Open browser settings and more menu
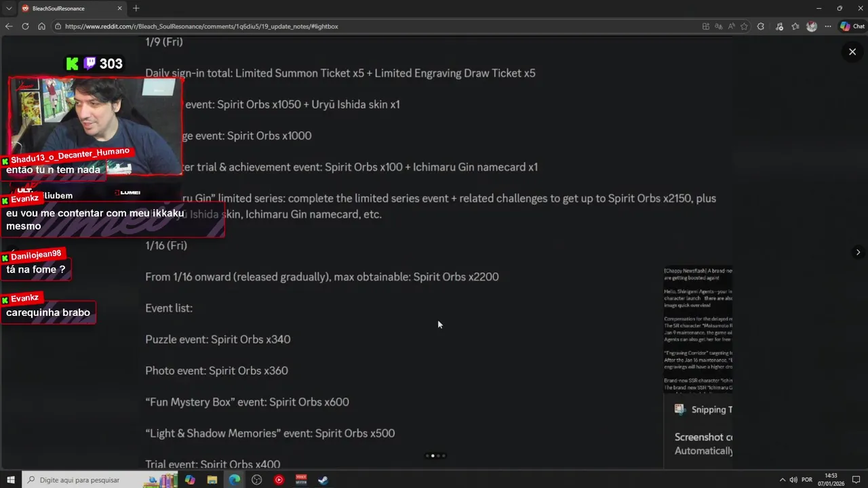The height and width of the screenshot is (488, 868). click(828, 26)
